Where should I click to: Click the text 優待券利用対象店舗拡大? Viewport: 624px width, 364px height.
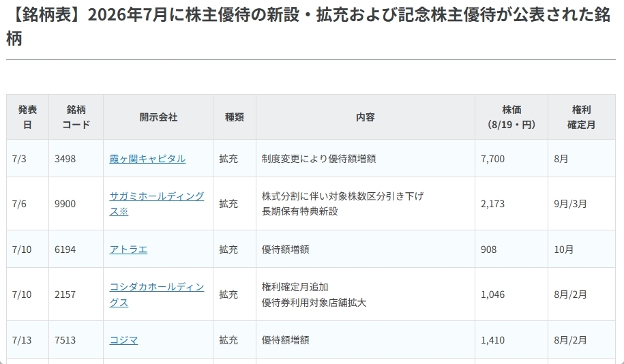tap(314, 303)
